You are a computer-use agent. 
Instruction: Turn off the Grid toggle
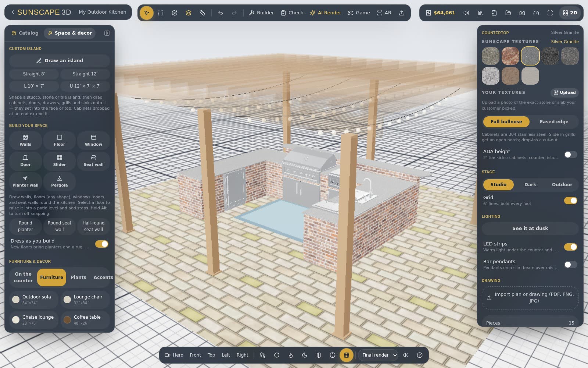(x=570, y=201)
